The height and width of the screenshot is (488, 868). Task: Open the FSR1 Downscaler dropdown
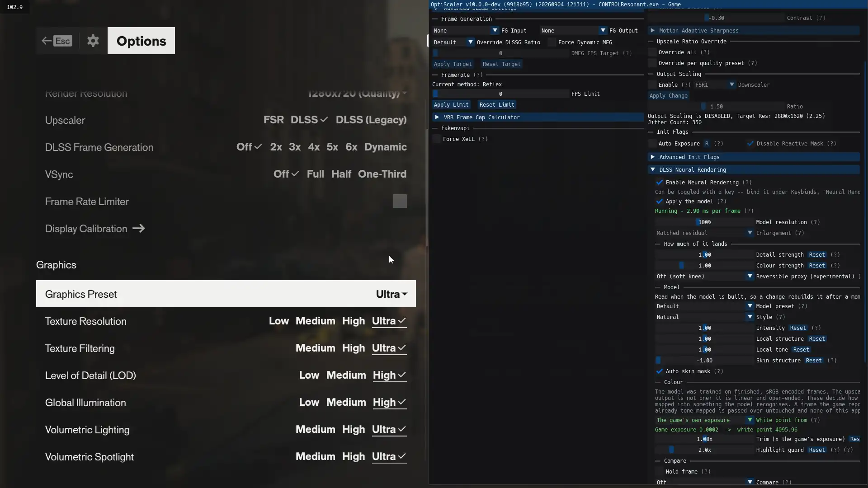point(715,85)
